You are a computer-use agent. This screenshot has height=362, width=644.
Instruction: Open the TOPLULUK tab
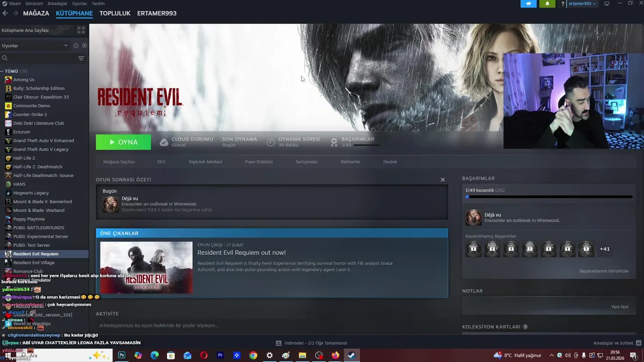pyautogui.click(x=115, y=13)
